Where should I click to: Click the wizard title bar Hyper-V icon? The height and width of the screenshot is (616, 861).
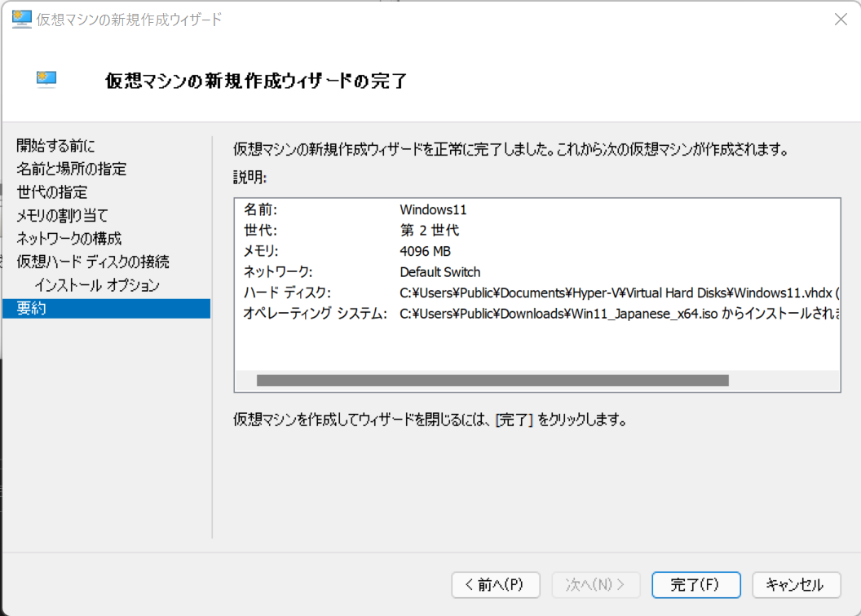click(20, 19)
